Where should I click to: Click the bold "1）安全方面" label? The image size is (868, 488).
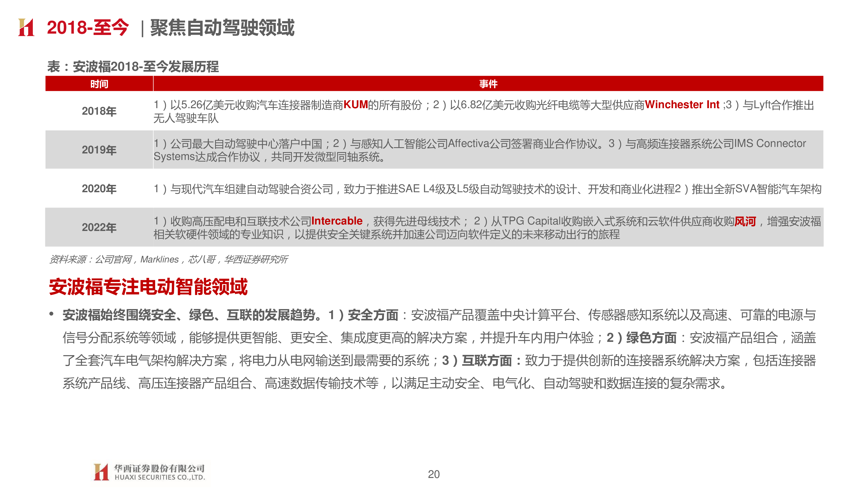click(363, 315)
